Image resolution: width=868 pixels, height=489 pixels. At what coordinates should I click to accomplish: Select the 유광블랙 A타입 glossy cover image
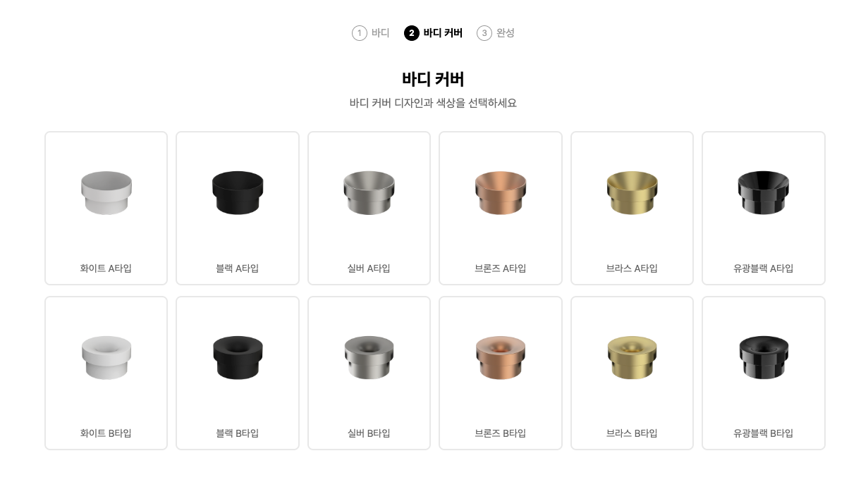coord(764,193)
